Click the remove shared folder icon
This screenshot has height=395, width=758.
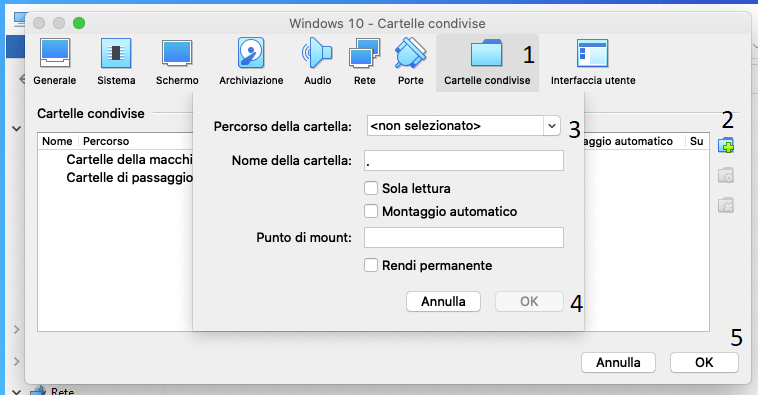coord(726,205)
